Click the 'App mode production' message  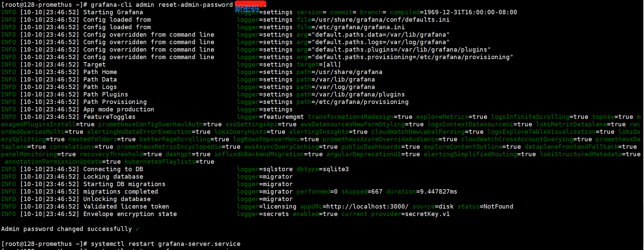[119, 109]
